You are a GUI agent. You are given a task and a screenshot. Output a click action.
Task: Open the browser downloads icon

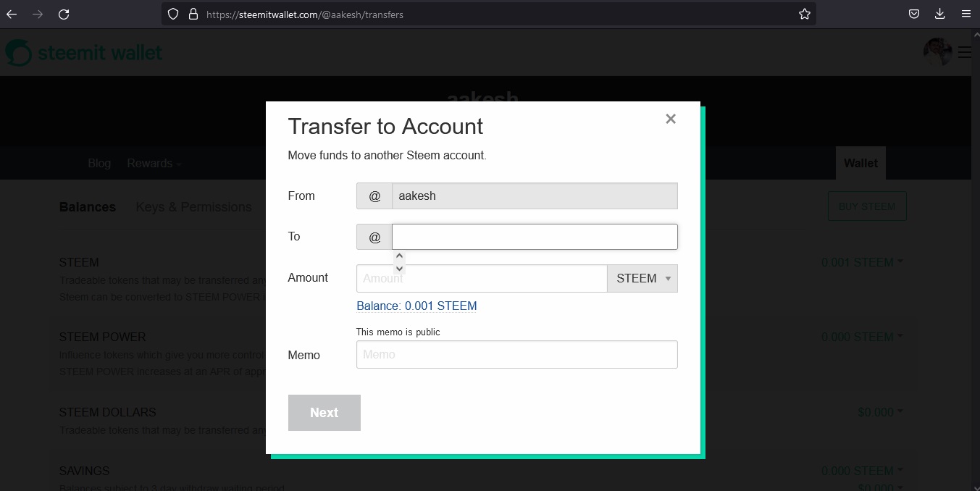tap(939, 14)
